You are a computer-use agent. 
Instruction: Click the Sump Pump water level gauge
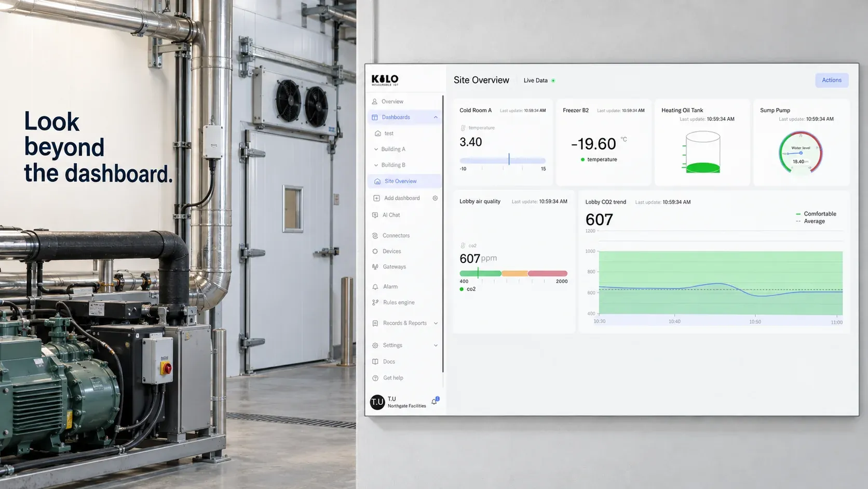point(801,153)
